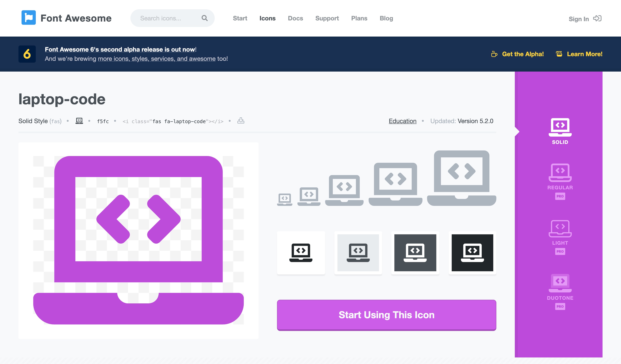Focus the Search icons field

(172, 18)
